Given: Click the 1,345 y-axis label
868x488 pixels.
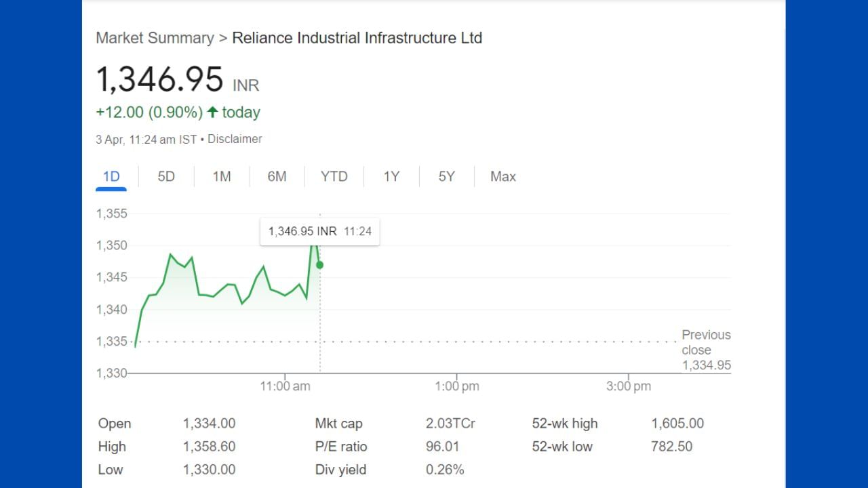Looking at the screenshot, I should pos(112,277).
